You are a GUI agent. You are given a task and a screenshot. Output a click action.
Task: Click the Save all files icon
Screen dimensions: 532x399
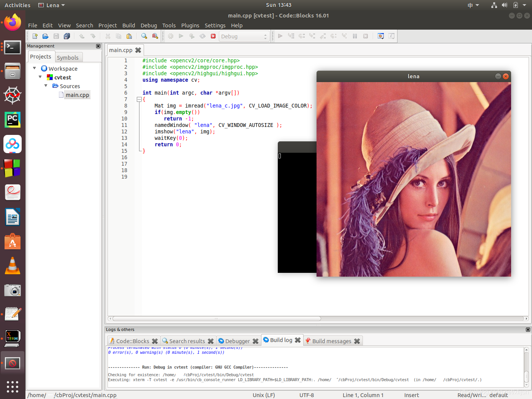pyautogui.click(x=67, y=36)
